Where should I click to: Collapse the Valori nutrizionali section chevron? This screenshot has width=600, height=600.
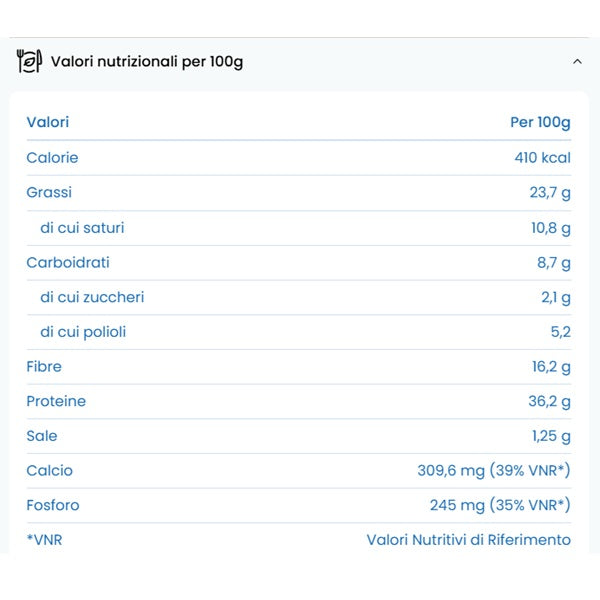coord(577,62)
